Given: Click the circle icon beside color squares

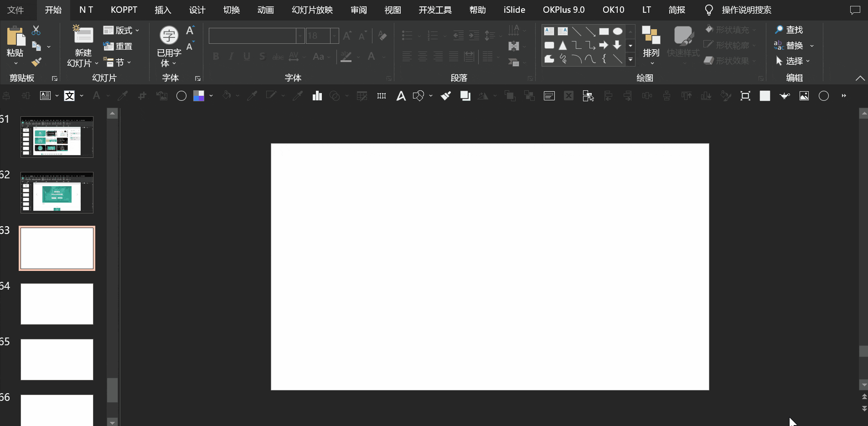Looking at the screenshot, I should 181,96.
